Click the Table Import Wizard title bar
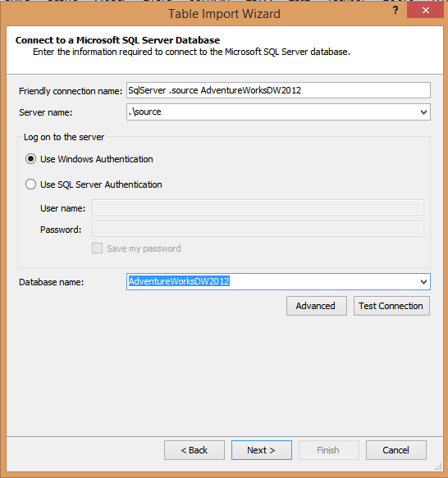The width and height of the screenshot is (448, 478). 224,14
